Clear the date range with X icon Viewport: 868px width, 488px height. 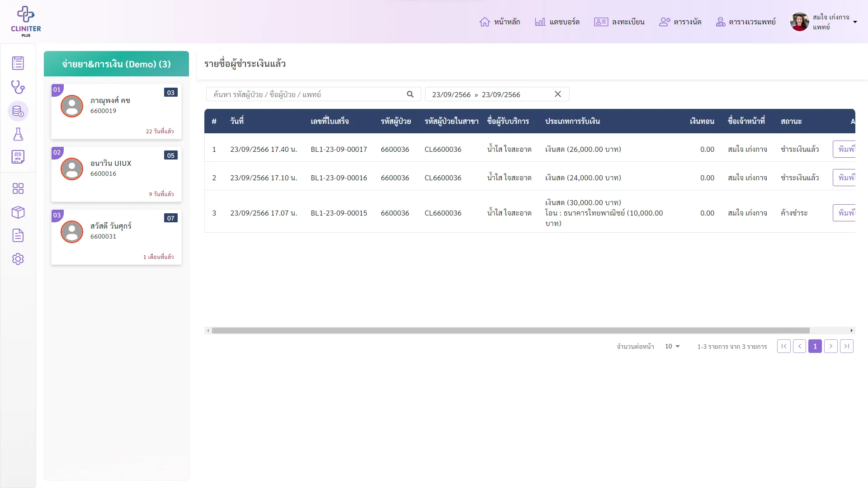tap(558, 94)
